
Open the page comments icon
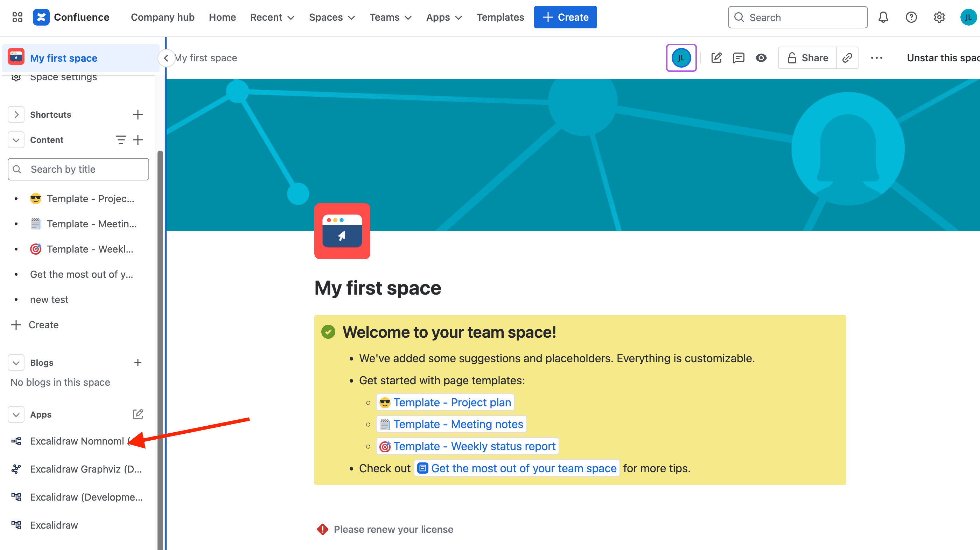tap(738, 58)
